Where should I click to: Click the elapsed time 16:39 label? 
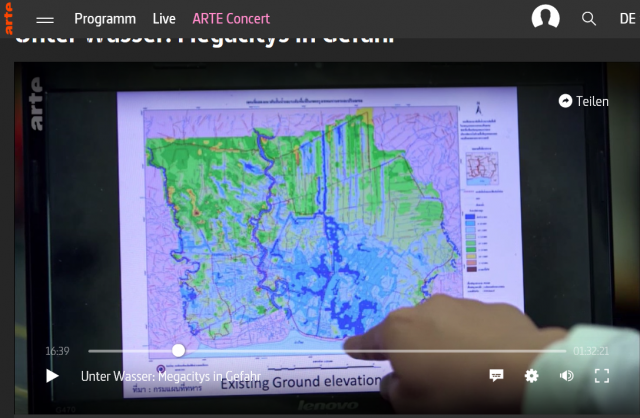coord(57,351)
